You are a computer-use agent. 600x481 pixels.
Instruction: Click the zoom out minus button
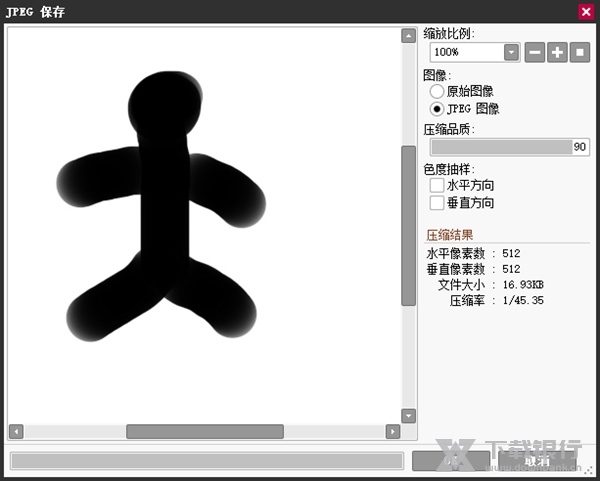coord(535,52)
